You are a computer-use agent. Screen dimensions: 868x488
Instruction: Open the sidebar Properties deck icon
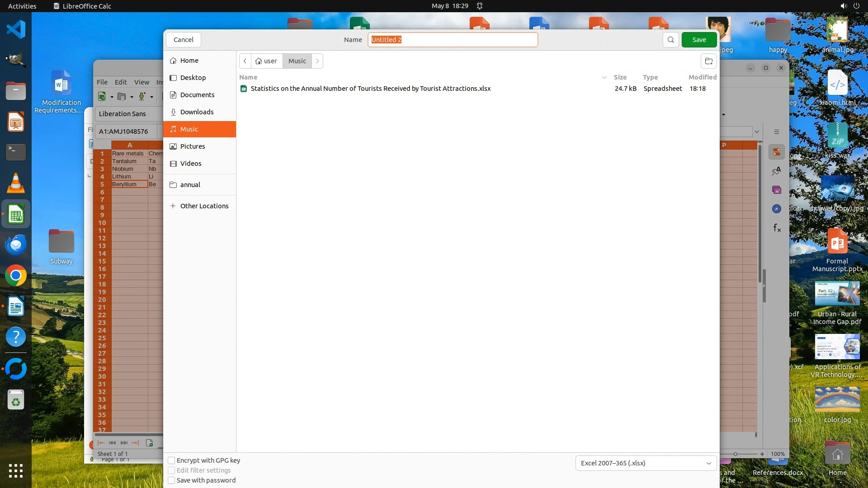pos(777,152)
